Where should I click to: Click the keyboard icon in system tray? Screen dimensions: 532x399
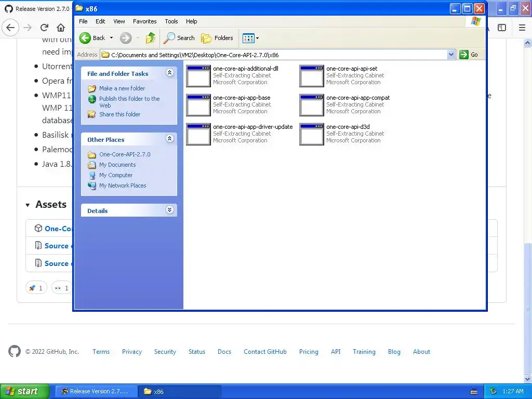474,392
